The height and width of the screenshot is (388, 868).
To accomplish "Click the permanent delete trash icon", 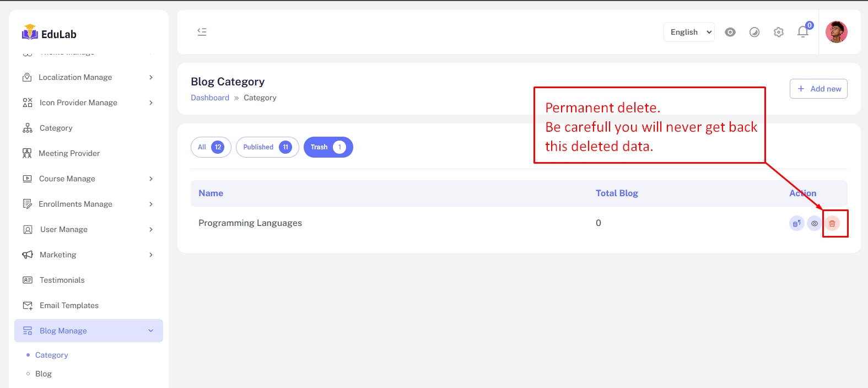I will tap(832, 223).
